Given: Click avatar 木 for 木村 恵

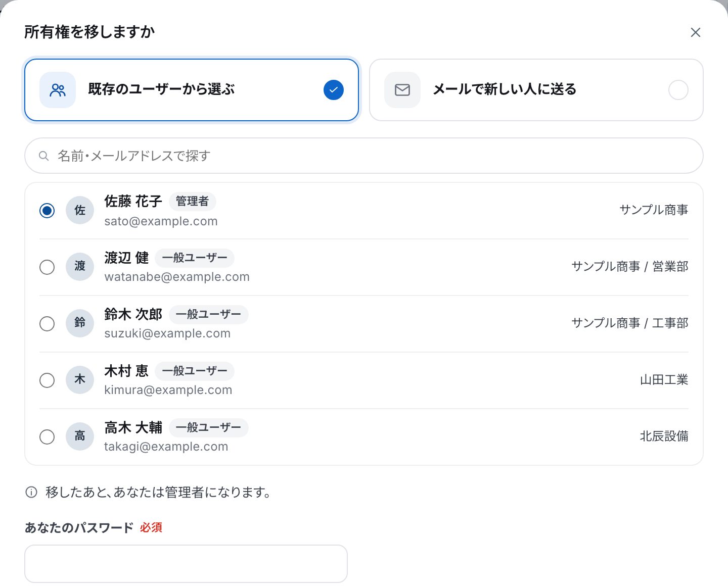Looking at the screenshot, I should click(x=80, y=380).
